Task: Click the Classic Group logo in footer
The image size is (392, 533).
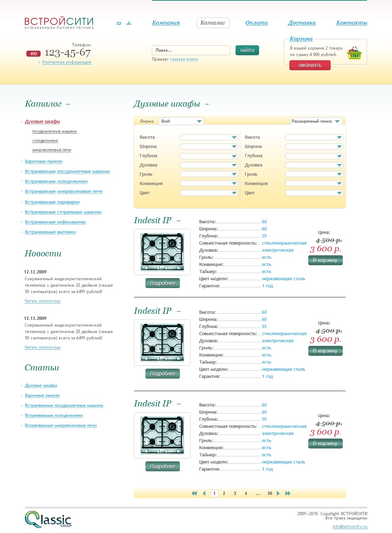Action: click(48, 519)
